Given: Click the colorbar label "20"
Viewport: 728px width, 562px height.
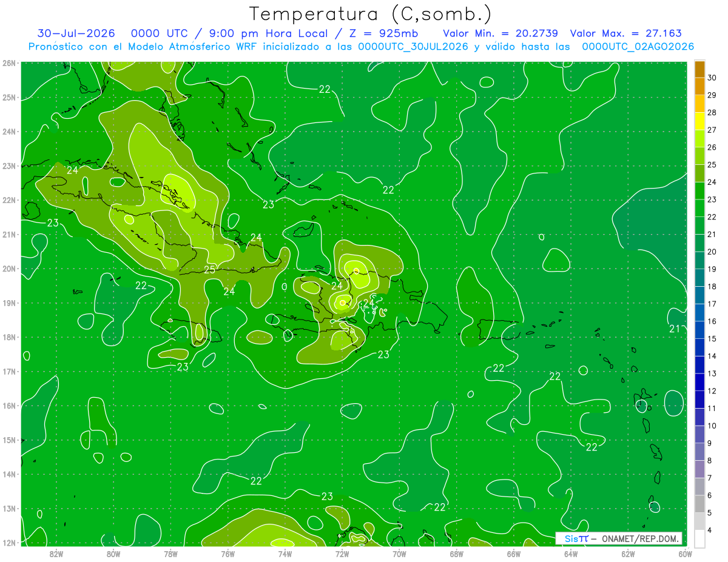Looking at the screenshot, I should [712, 252].
